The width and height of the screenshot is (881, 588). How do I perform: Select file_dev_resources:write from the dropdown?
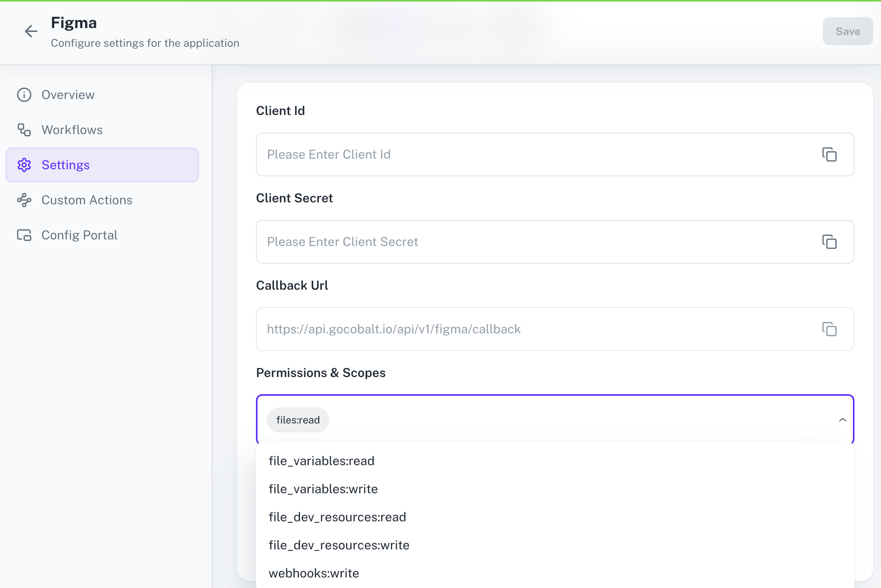tap(339, 545)
